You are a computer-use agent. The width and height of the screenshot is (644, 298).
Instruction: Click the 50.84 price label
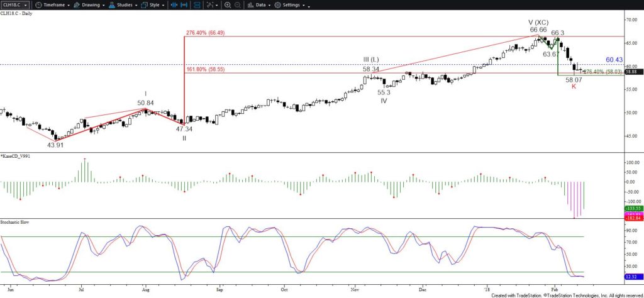click(145, 102)
